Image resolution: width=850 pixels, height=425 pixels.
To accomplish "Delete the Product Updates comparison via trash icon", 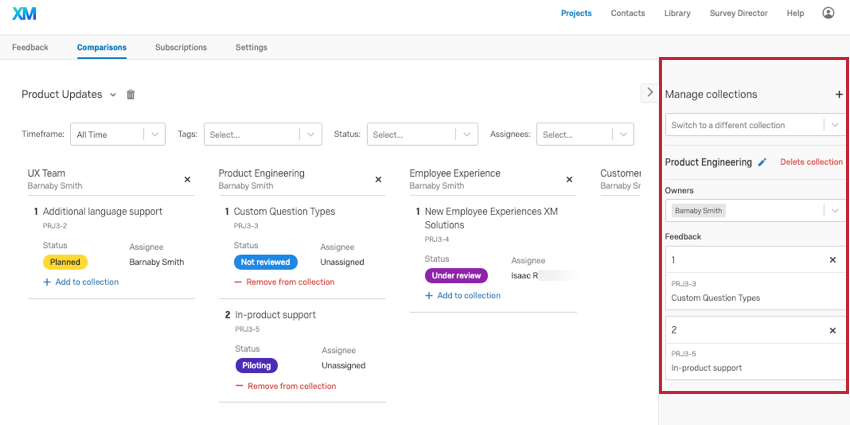I will point(130,94).
